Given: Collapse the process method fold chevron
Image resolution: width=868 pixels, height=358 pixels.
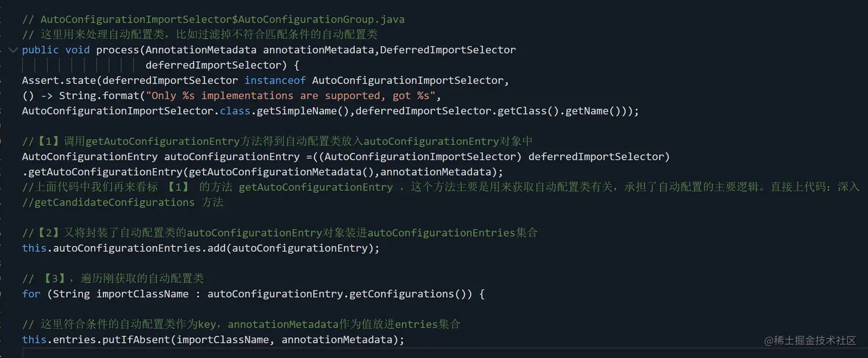Looking at the screenshot, I should [13, 50].
